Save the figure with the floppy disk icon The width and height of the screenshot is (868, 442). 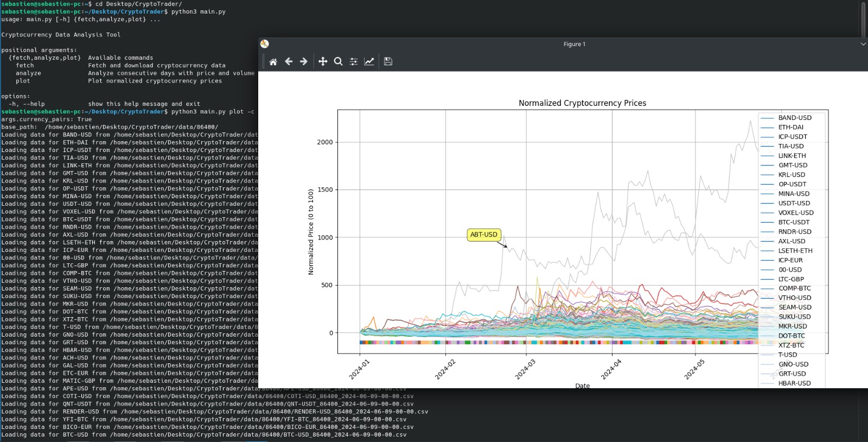coord(388,61)
